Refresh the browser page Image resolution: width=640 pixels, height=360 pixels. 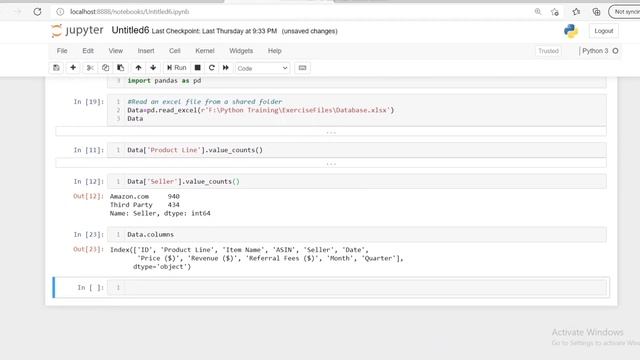pyautogui.click(x=37, y=12)
